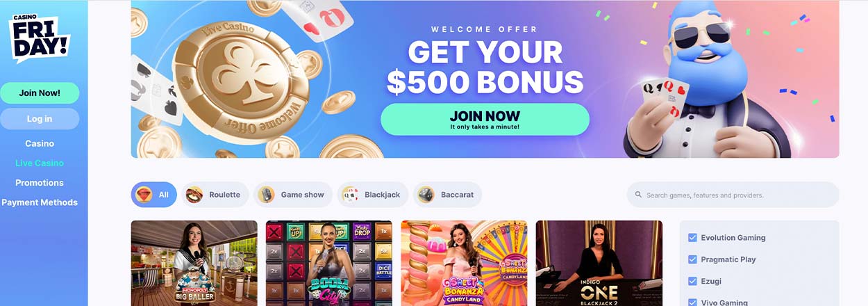868x306 pixels.
Task: Toggle the Vivo Gaming checkbox
Action: point(692,303)
